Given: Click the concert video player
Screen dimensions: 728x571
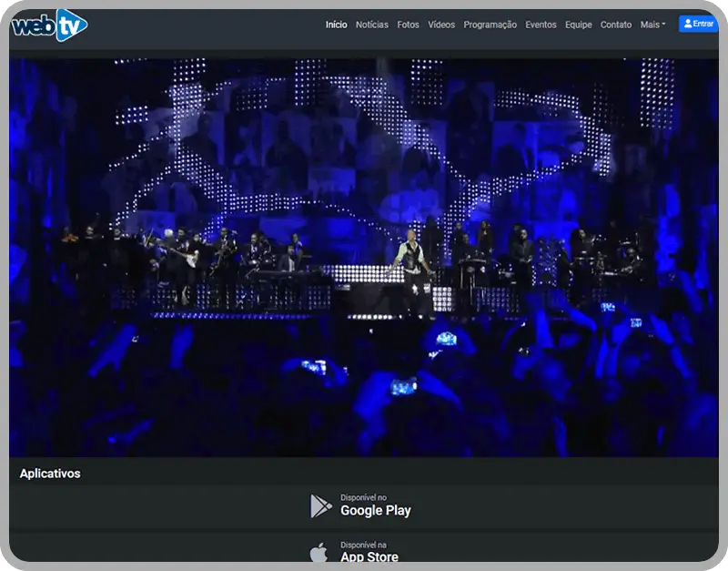Looking at the screenshot, I should coord(363,258).
